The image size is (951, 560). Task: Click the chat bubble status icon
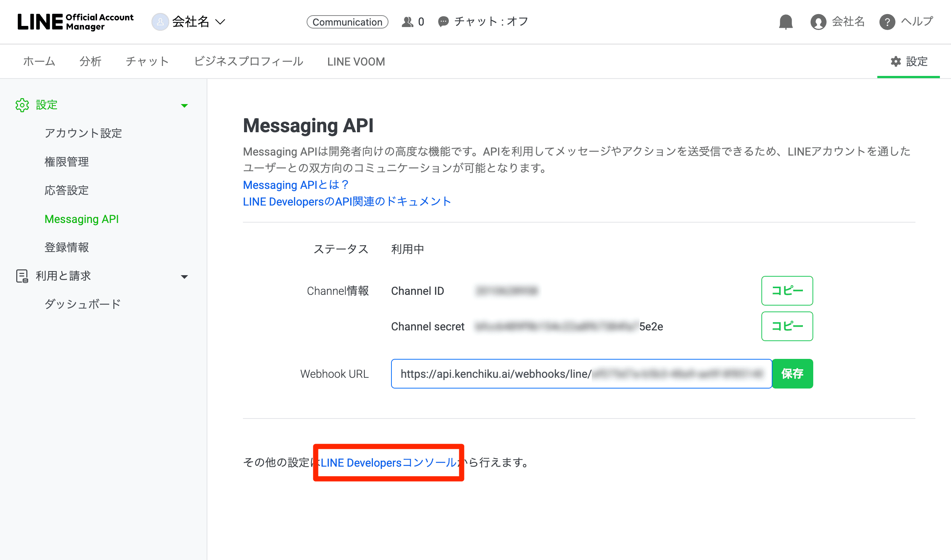tap(443, 22)
